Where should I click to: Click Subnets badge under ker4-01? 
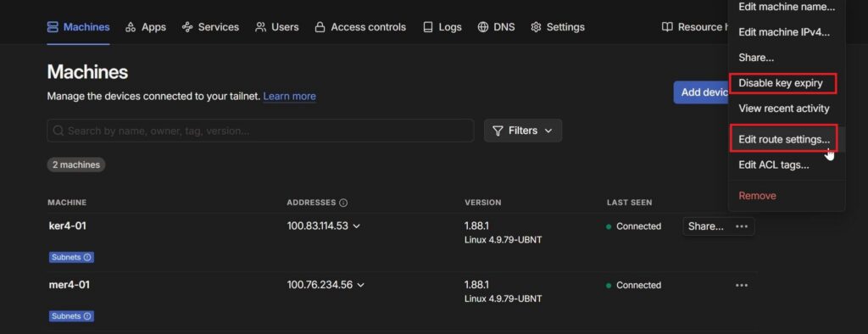coord(71,258)
